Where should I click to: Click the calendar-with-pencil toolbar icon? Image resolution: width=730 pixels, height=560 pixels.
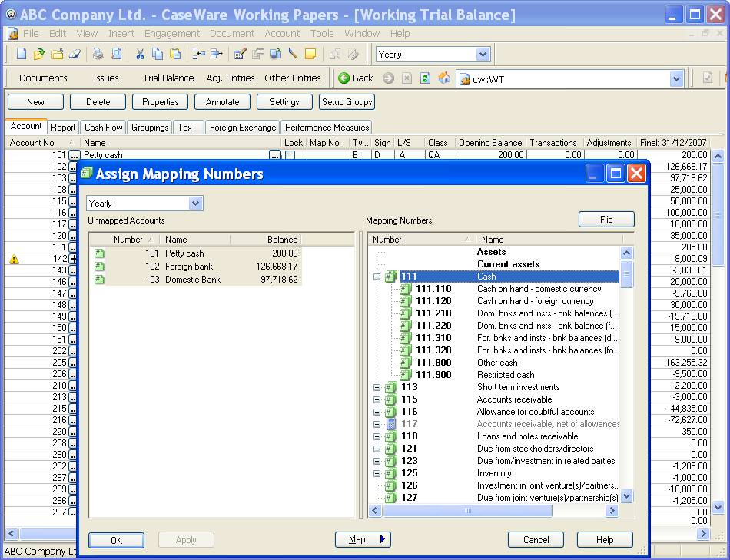[240, 54]
